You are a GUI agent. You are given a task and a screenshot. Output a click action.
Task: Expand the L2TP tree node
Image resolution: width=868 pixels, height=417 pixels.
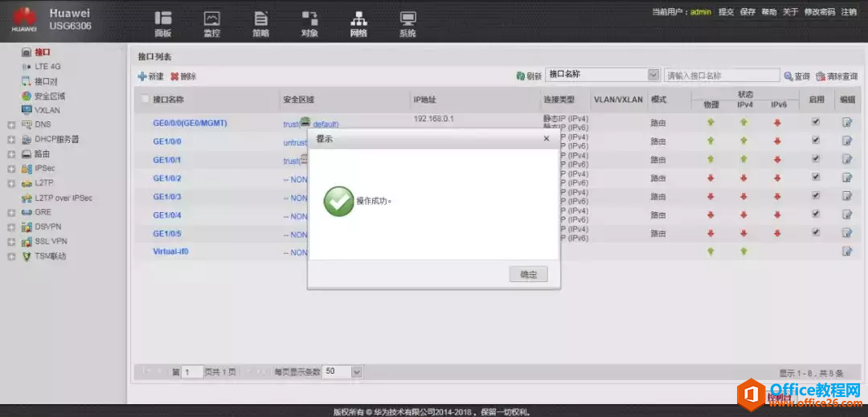[x=11, y=184]
